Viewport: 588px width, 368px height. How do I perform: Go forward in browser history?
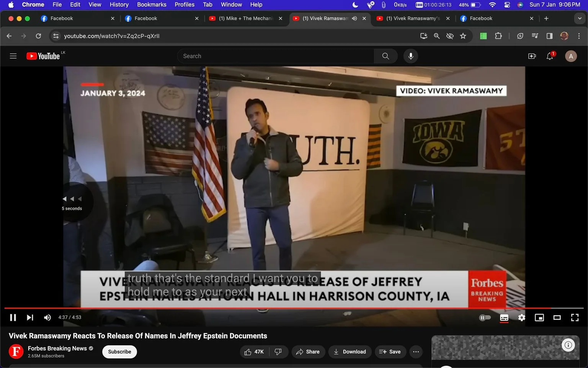pos(24,36)
